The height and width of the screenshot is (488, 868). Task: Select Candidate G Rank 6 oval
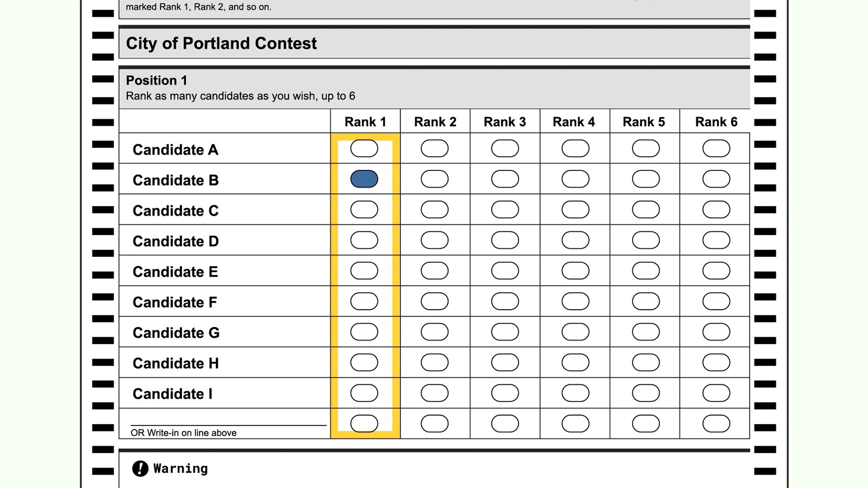[x=716, y=332]
